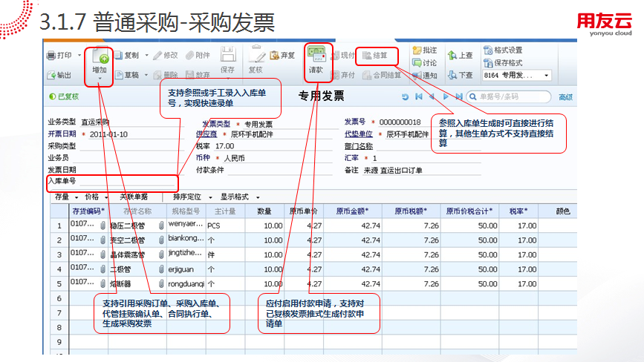Click the 上查 trace up button
The height and width of the screenshot is (362, 644).
coord(461,56)
